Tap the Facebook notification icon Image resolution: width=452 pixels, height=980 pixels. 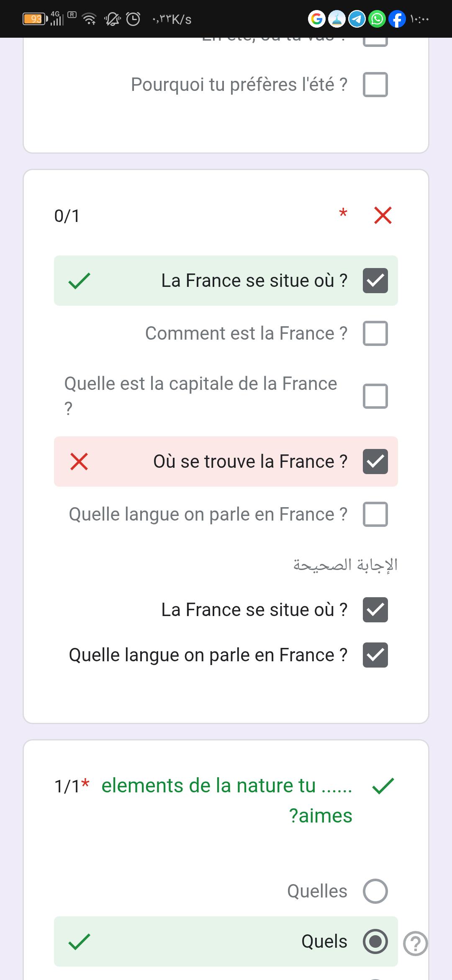(x=397, y=19)
